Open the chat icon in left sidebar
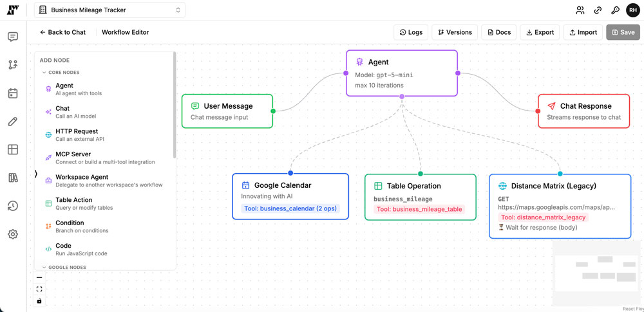Image resolution: width=644 pixels, height=312 pixels. pos(13,37)
